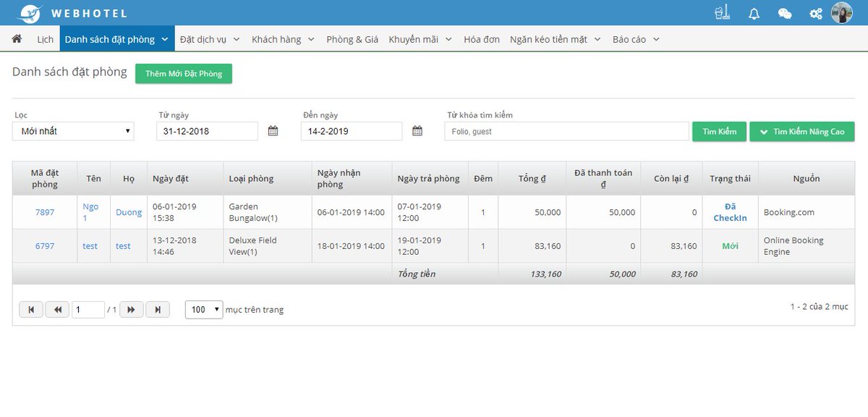Open calendar picker for Đến ngày

[417, 131]
